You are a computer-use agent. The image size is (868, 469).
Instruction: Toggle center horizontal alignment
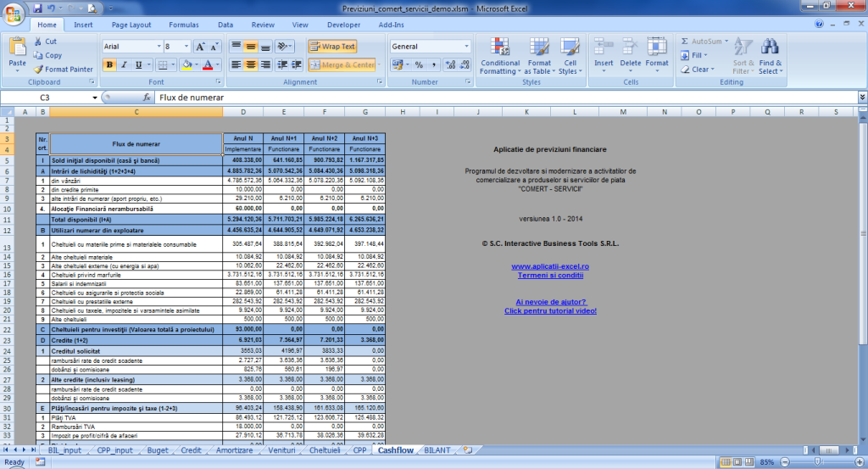coord(251,64)
